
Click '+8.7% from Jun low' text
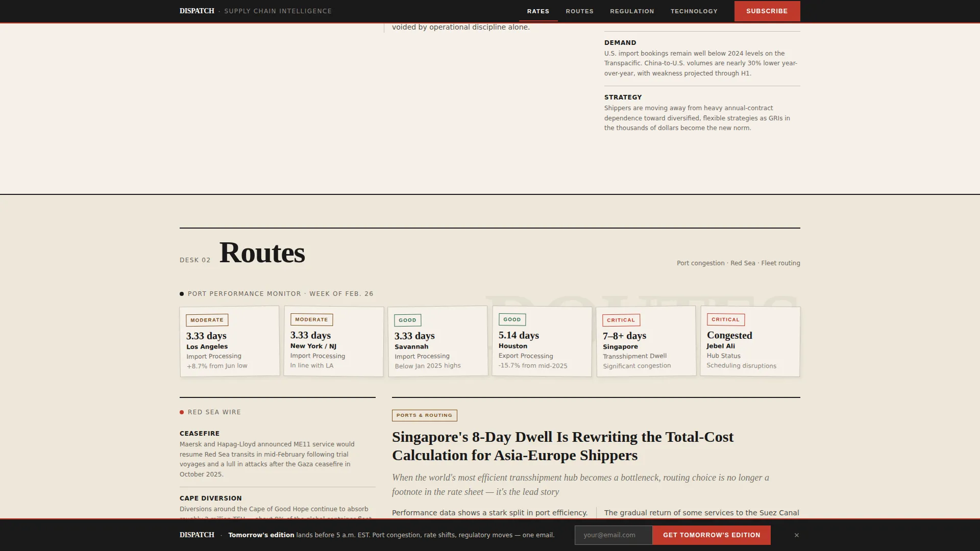217,366
